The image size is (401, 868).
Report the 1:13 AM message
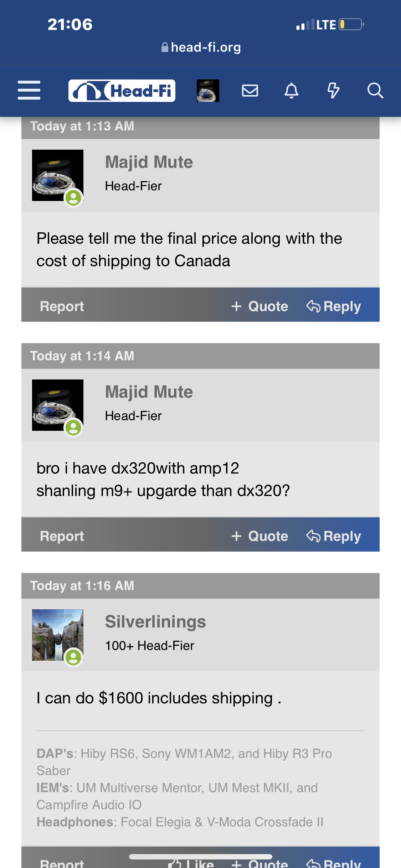tap(62, 306)
